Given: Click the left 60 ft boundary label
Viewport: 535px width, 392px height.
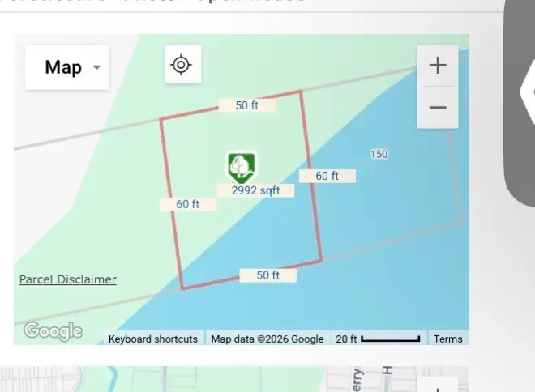Looking at the screenshot, I should pos(187,204).
